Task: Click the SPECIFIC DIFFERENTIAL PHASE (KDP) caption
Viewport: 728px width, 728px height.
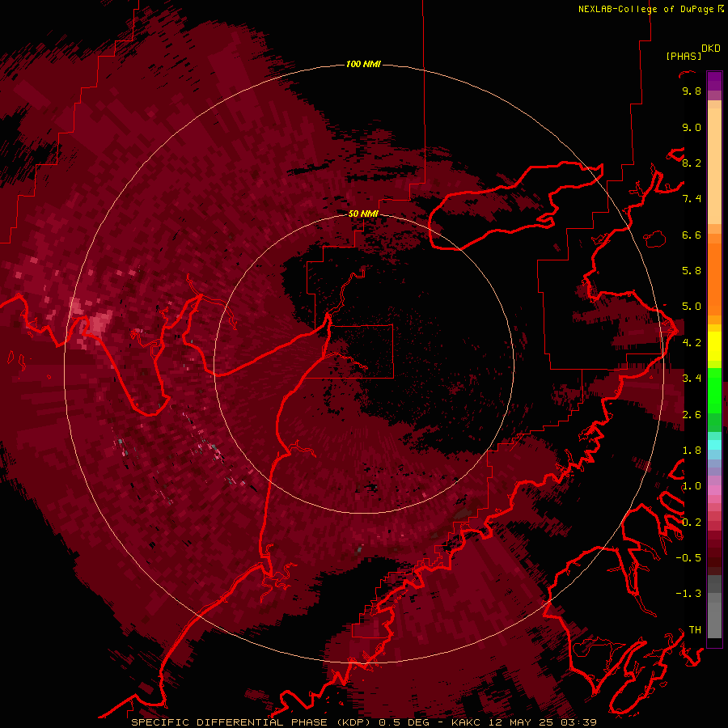Action: [252, 722]
